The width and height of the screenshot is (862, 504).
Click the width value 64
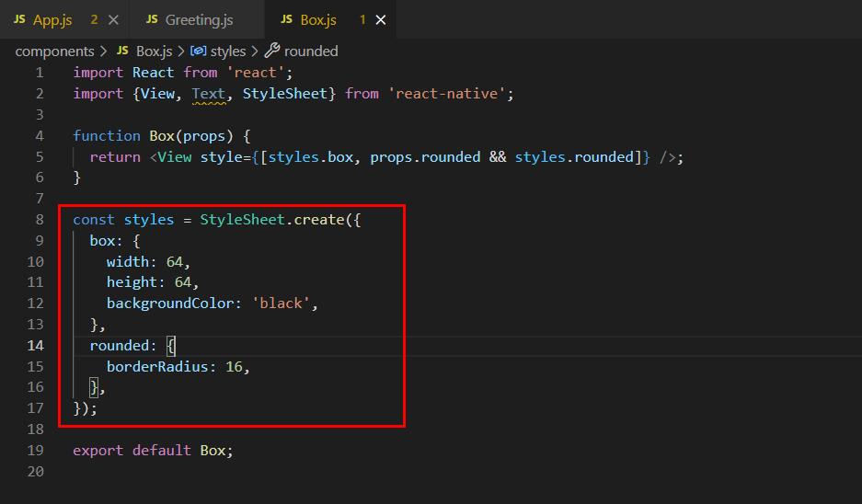coord(174,261)
